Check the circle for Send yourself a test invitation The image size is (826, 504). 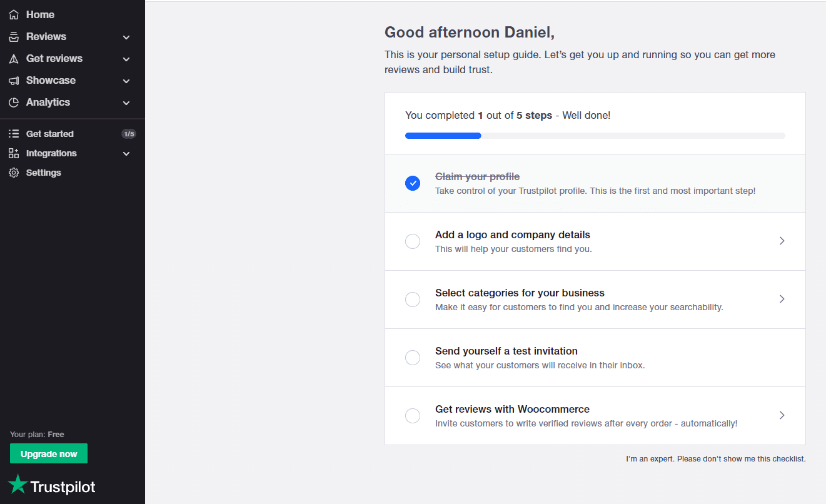413,358
